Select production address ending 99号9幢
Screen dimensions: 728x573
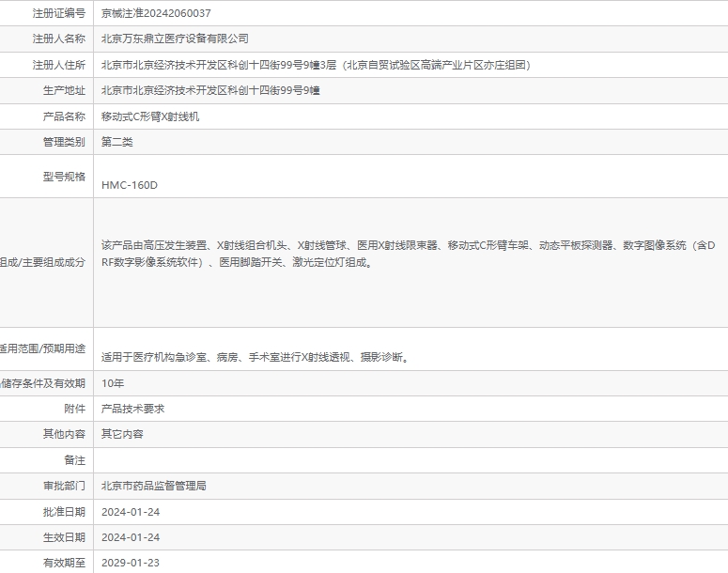point(210,90)
